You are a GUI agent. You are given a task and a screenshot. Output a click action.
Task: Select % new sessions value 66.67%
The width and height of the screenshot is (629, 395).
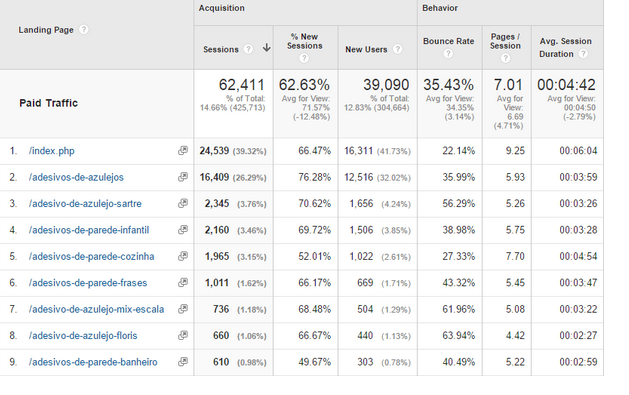pyautogui.click(x=314, y=336)
